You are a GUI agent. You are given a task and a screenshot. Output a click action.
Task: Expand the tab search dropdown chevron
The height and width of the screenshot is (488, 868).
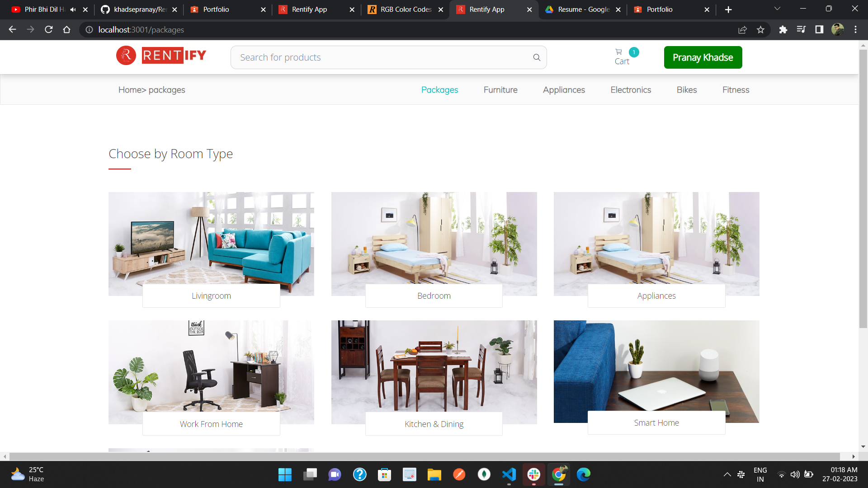coord(777,9)
